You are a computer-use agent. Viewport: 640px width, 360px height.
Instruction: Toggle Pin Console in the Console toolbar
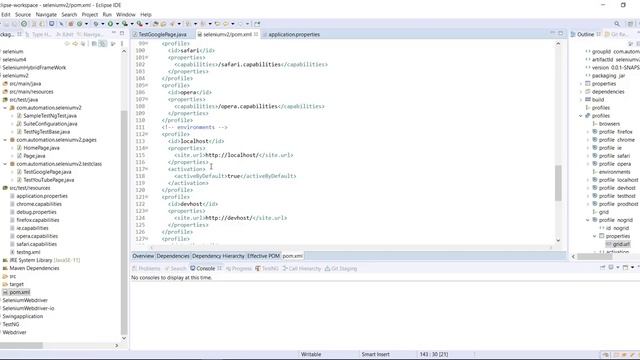[x=602, y=267]
